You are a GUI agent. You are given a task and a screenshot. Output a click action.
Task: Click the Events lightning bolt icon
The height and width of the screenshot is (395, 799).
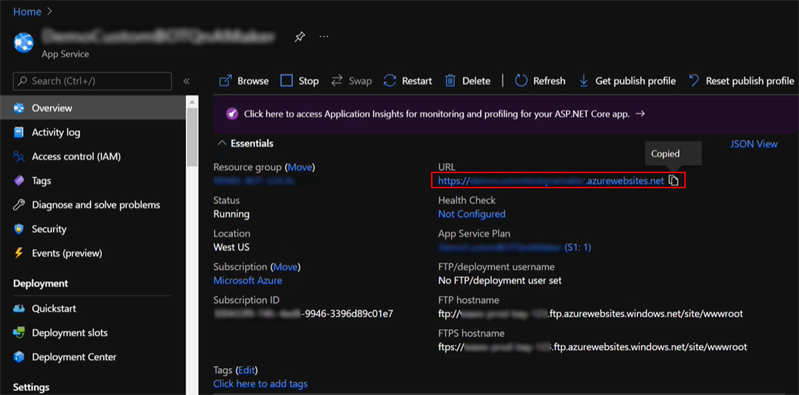tap(19, 253)
